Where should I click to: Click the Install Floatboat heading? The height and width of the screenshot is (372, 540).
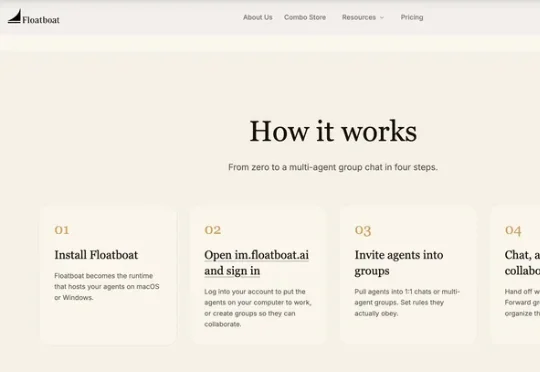pyautogui.click(x=96, y=255)
